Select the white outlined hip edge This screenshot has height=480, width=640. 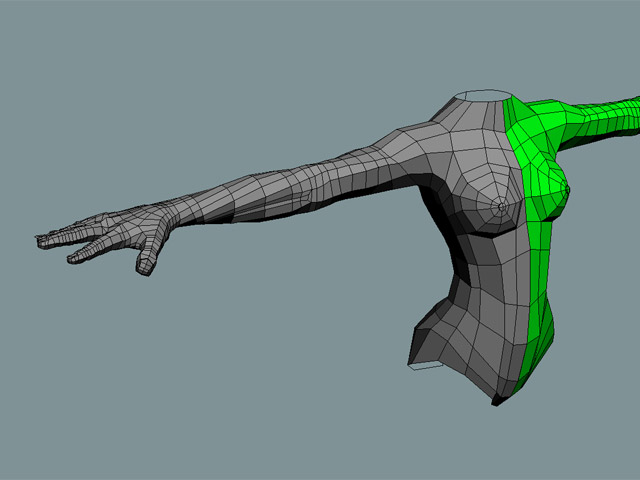pyautogui.click(x=425, y=367)
